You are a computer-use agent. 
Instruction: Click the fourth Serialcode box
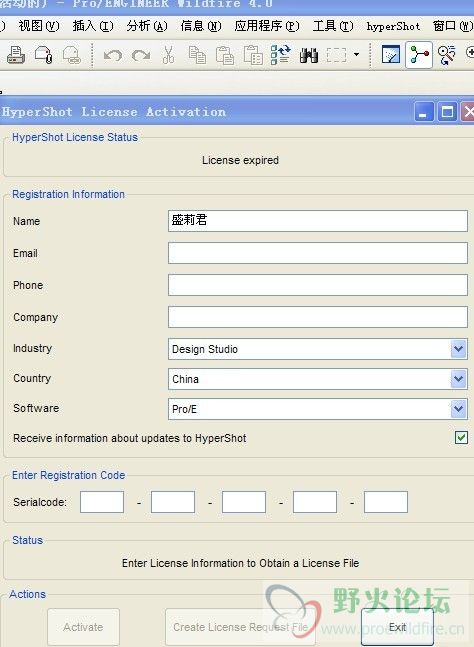(x=315, y=502)
